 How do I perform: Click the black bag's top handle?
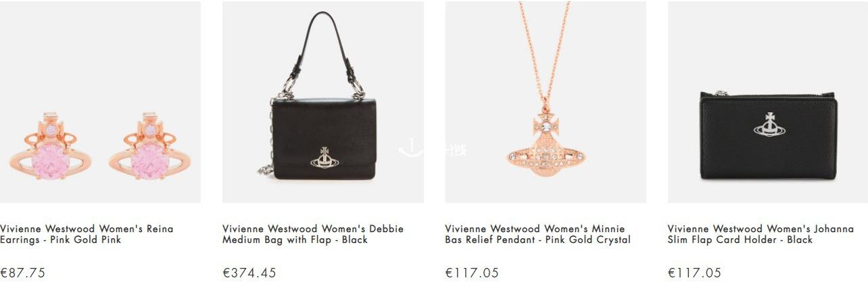pyautogui.click(x=324, y=51)
